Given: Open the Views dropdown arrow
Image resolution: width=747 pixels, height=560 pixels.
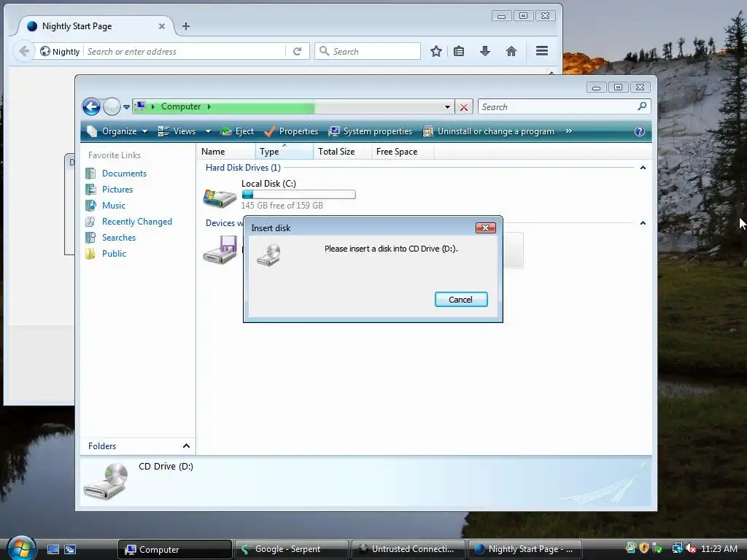Looking at the screenshot, I should [208, 131].
